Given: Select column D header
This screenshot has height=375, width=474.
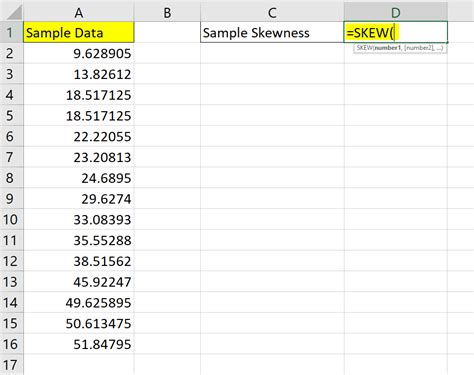Looking at the screenshot, I should [396, 12].
